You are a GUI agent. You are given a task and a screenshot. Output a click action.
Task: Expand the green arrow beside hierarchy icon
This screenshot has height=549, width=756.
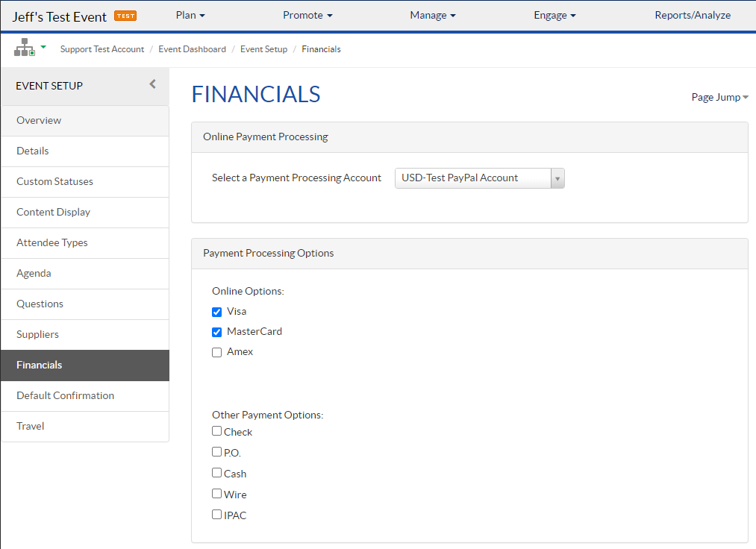pos(43,47)
